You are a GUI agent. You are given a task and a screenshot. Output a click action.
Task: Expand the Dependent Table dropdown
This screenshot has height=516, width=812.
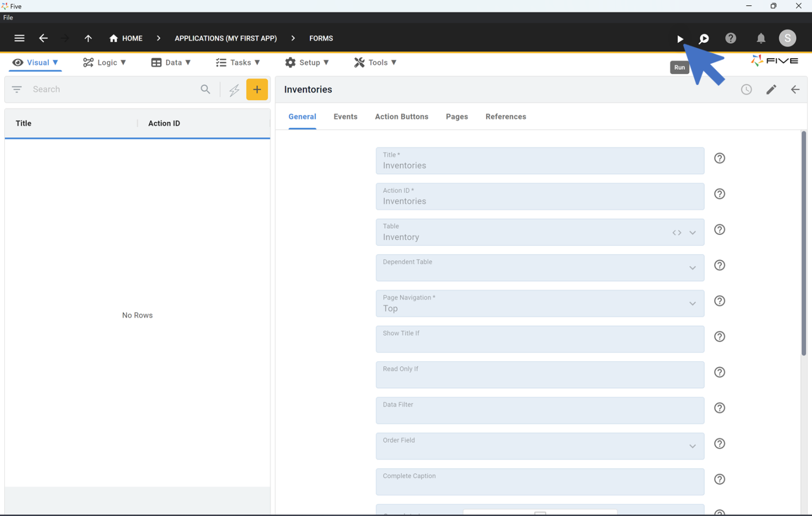pyautogui.click(x=692, y=268)
